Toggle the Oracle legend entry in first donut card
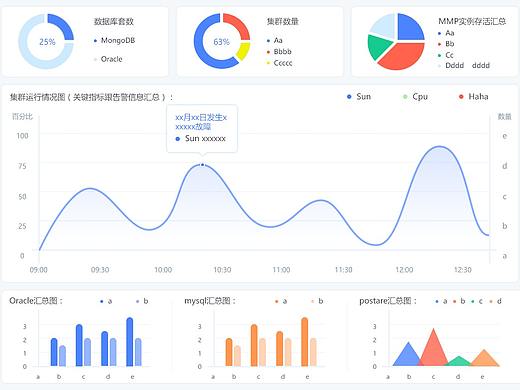Screen dimensions: 520x390 [108, 59]
